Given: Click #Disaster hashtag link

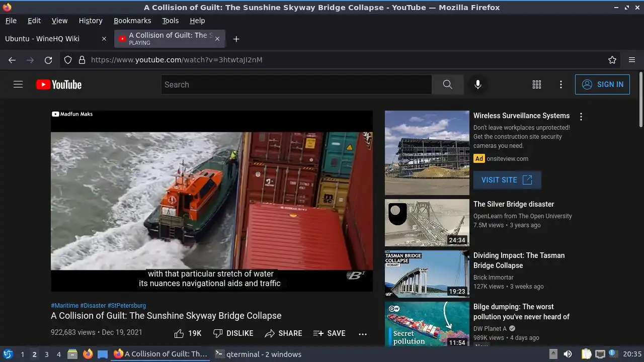Looking at the screenshot, I should [x=93, y=306].
